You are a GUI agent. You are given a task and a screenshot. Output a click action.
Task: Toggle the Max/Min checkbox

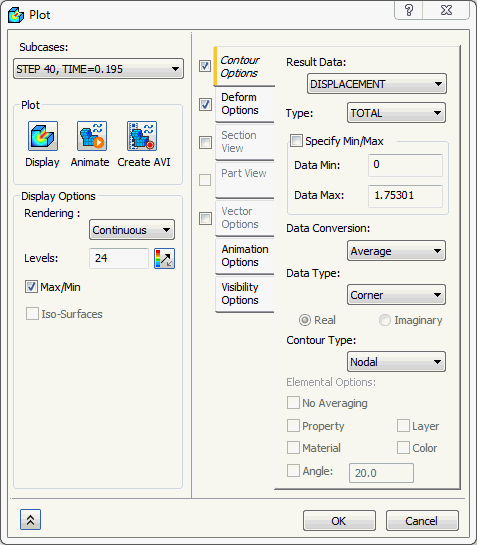31,287
